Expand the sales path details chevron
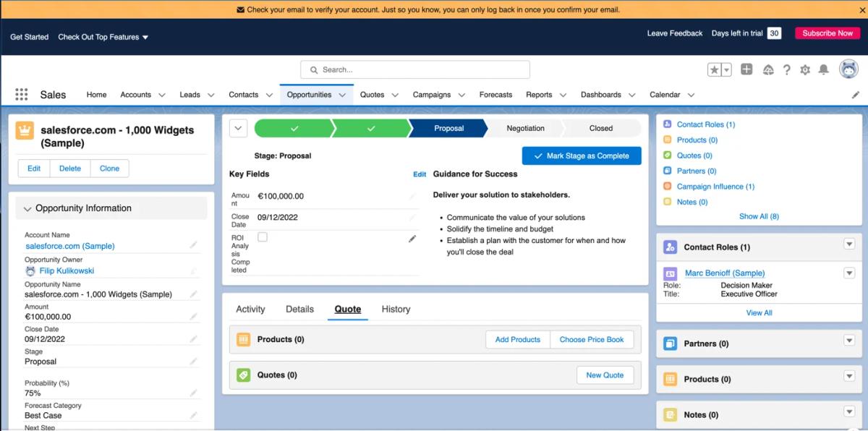 coord(239,128)
